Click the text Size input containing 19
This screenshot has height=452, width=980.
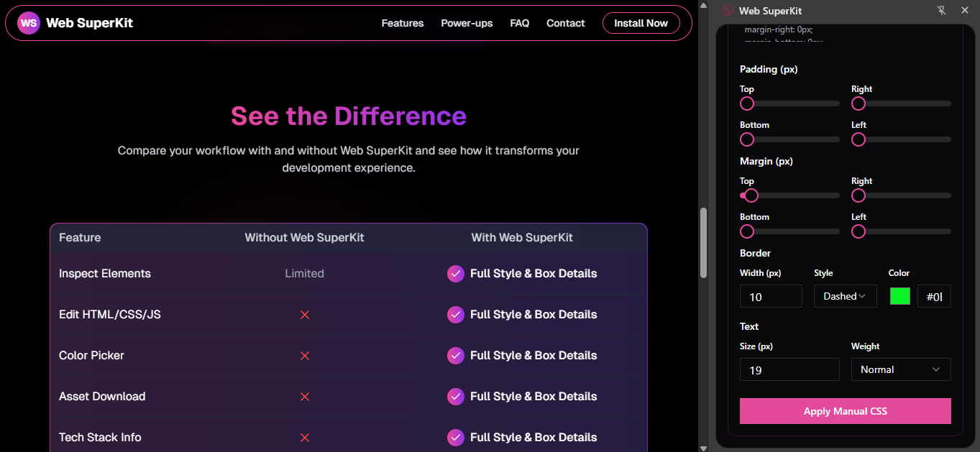[x=789, y=369]
